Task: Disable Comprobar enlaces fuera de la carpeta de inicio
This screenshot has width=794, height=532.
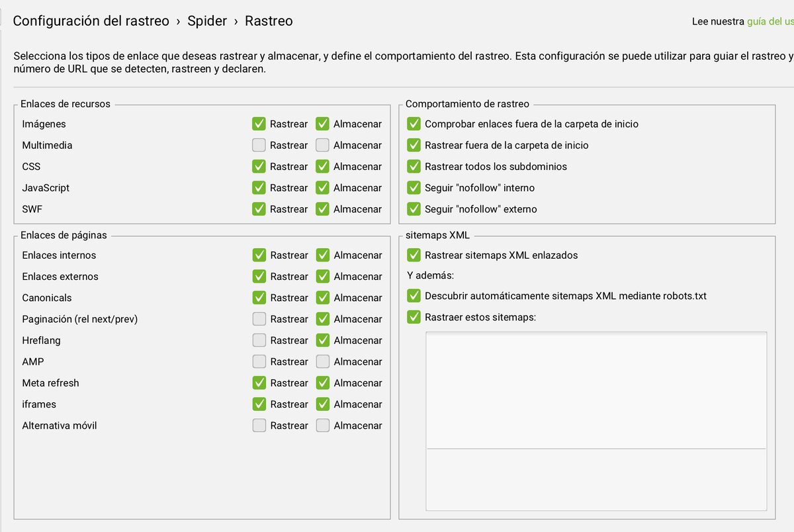Action: (x=414, y=124)
